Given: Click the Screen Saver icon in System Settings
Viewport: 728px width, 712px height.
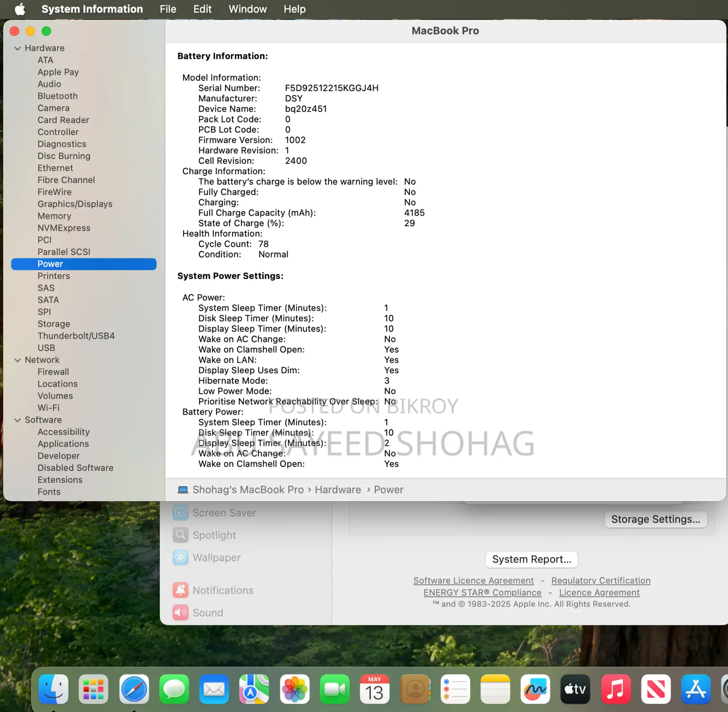Looking at the screenshot, I should pos(181,513).
